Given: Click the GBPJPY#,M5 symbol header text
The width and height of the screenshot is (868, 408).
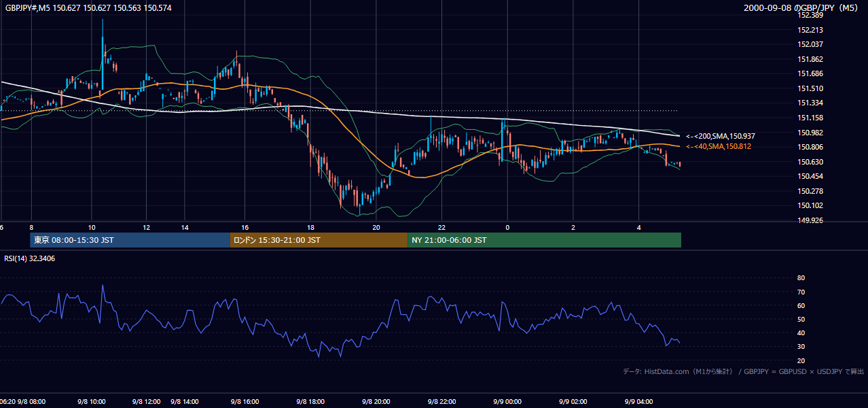Looking at the screenshot, I should [88, 7].
